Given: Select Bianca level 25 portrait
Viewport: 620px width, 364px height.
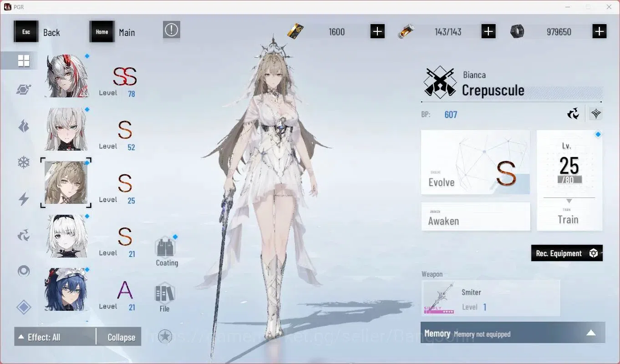Looking at the screenshot, I should pyautogui.click(x=66, y=182).
